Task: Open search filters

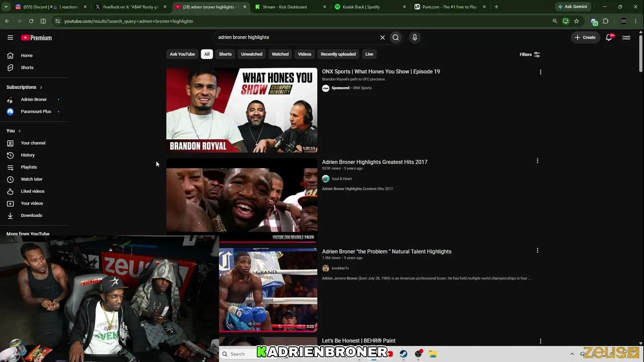Action: tap(530, 54)
